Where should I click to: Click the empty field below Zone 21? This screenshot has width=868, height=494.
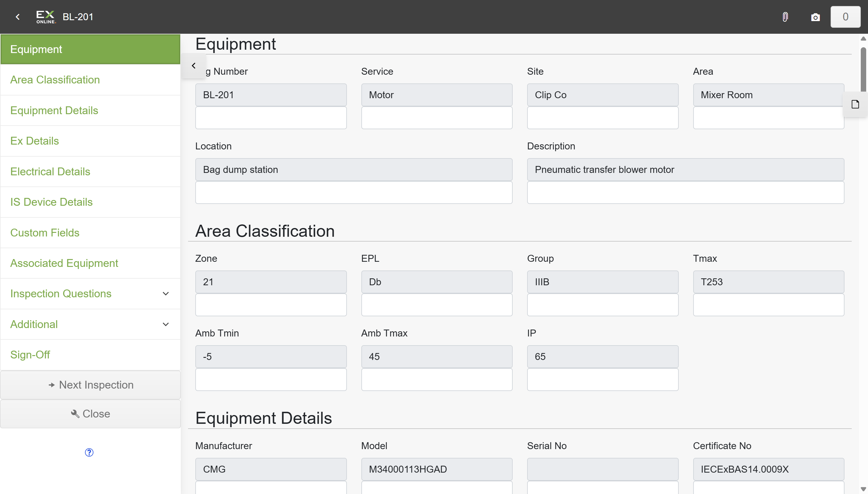click(x=271, y=305)
